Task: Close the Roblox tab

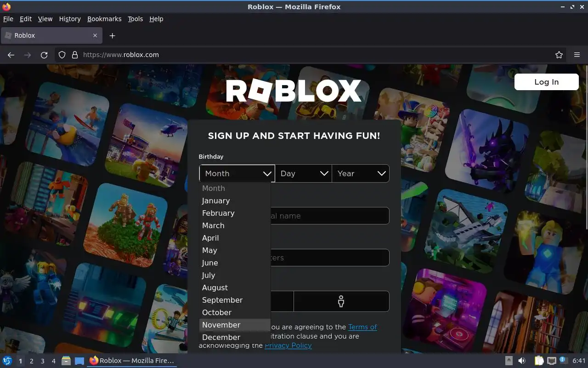Action: (95, 35)
